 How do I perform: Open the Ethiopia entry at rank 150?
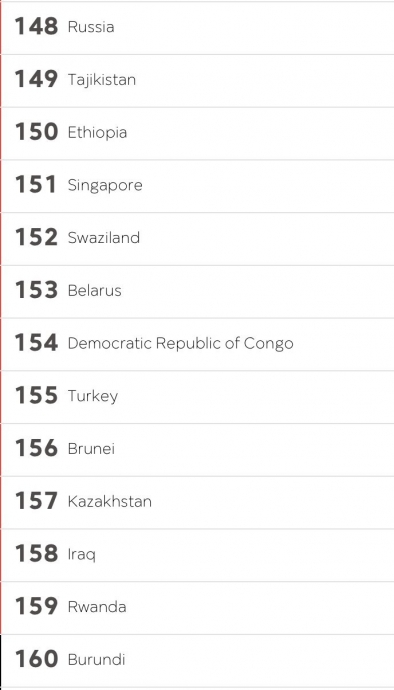click(x=197, y=133)
